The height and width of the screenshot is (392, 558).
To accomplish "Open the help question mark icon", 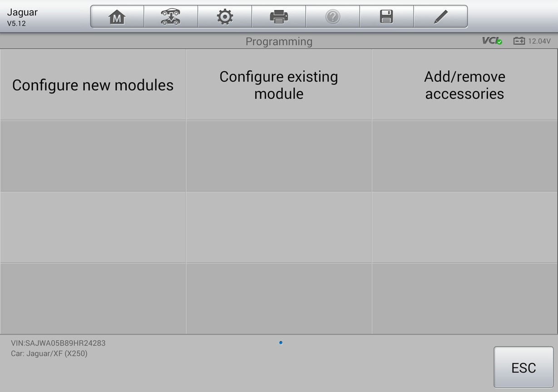I will 333,17.
